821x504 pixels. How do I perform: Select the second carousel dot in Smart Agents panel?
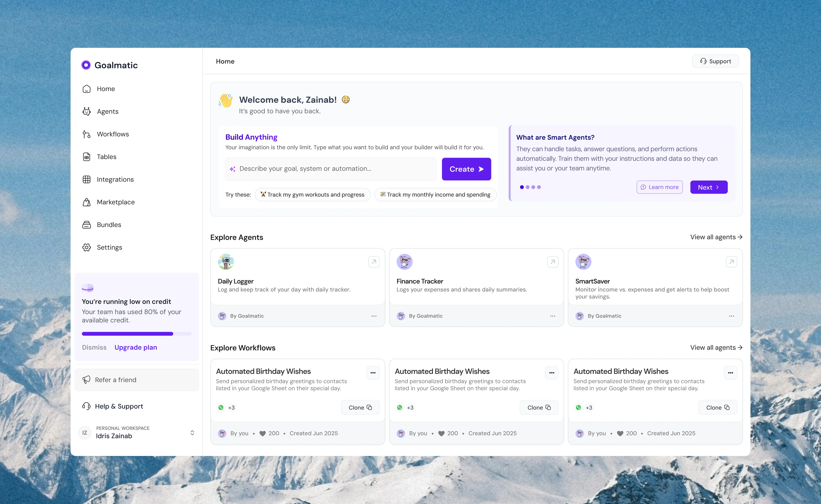[527, 187]
